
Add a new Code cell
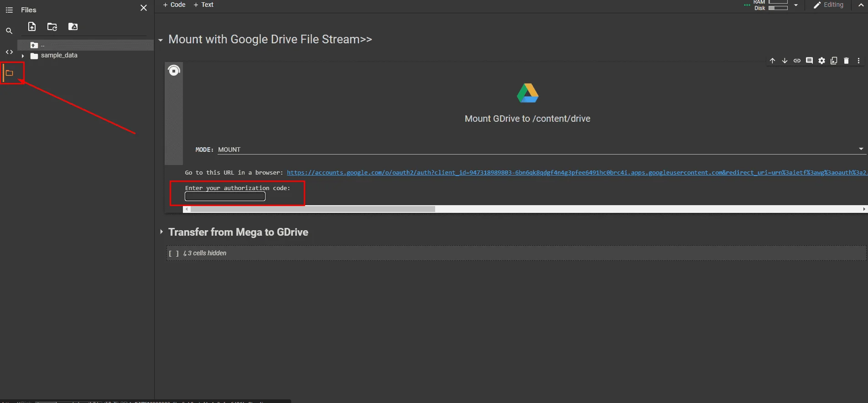[174, 5]
